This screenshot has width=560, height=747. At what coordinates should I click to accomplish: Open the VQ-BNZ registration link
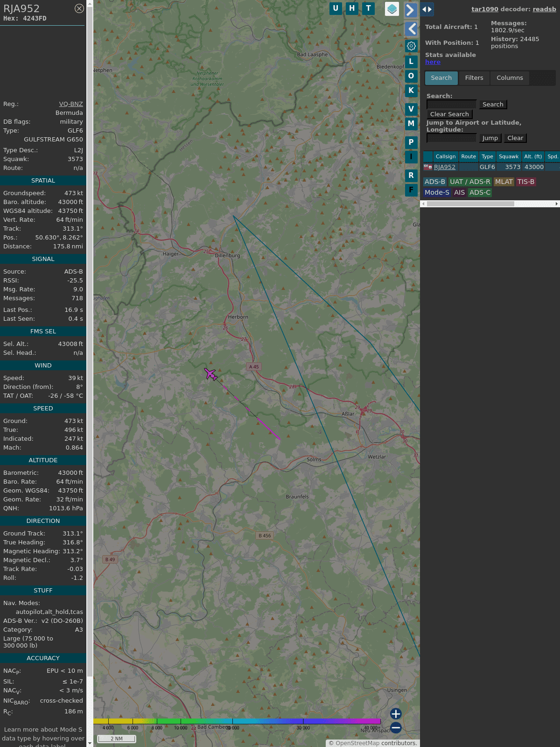71,104
